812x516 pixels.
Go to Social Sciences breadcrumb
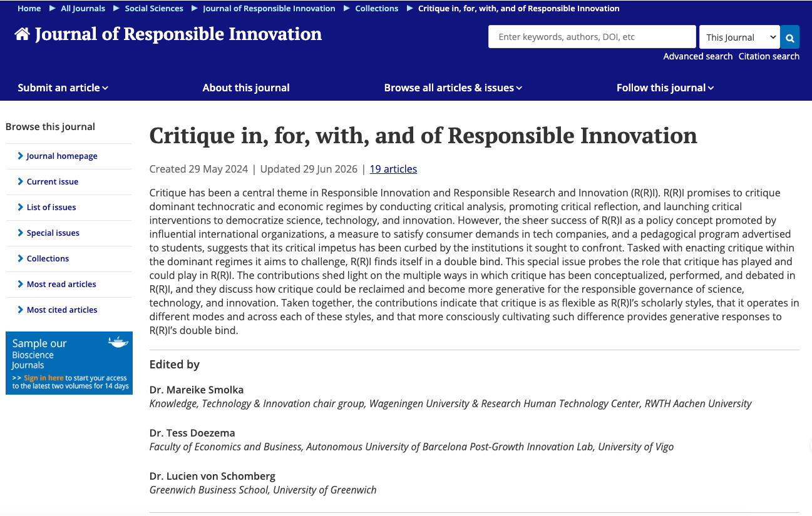[154, 8]
